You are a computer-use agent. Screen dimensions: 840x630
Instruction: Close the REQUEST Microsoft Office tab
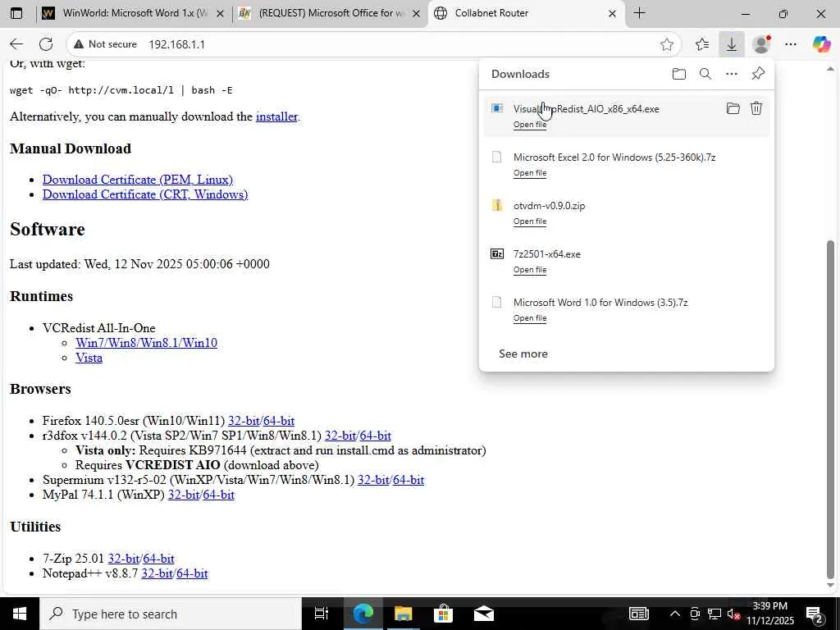(x=416, y=14)
